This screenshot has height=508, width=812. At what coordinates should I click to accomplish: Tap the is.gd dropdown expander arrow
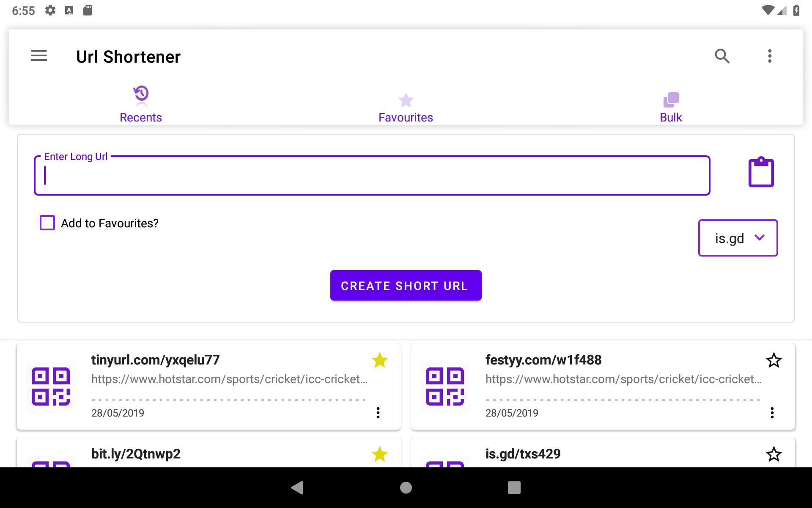pos(760,237)
